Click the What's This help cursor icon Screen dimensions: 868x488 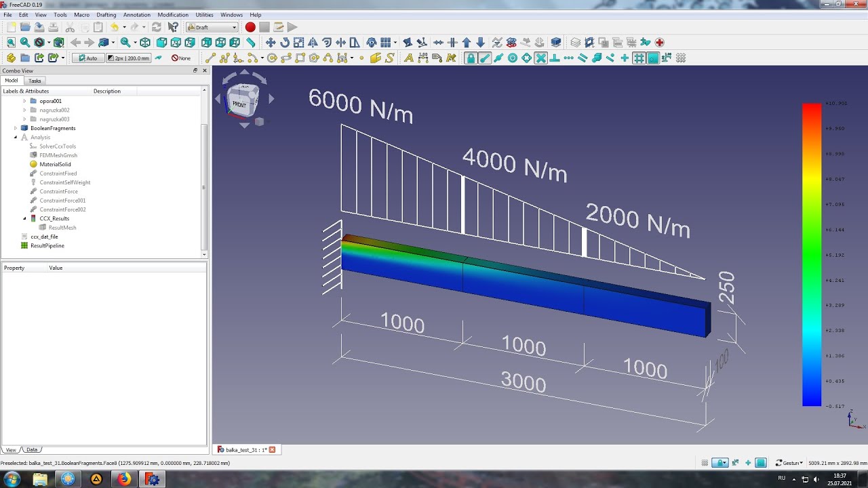(x=173, y=27)
